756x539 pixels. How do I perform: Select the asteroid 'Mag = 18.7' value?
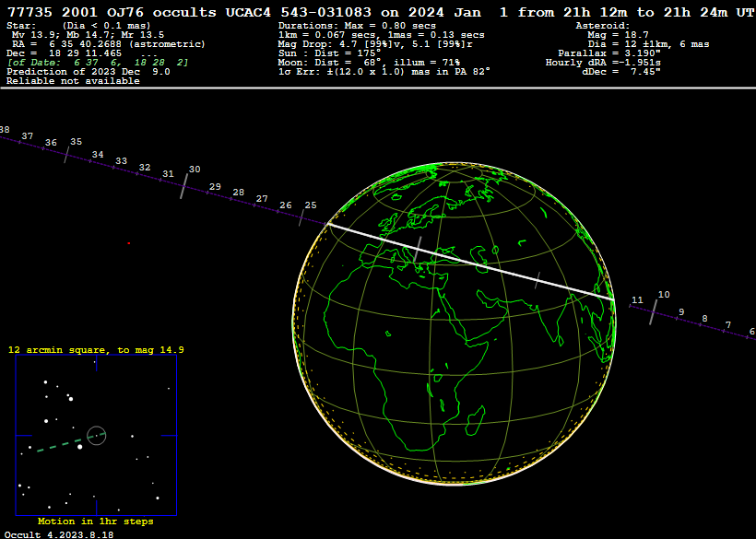618,35
